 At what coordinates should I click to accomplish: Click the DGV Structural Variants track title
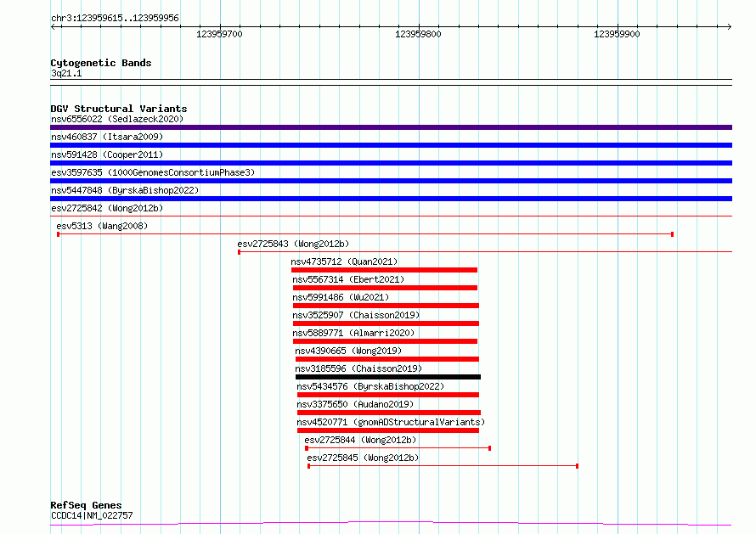click(119, 109)
